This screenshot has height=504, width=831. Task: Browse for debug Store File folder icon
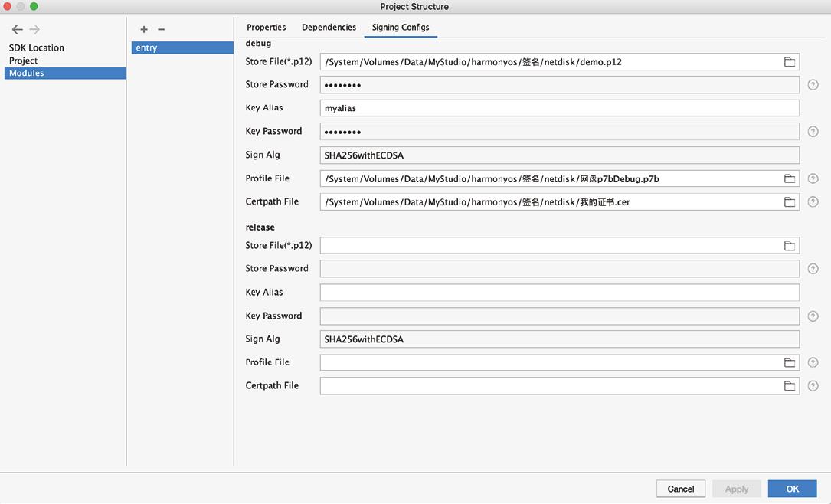point(789,62)
